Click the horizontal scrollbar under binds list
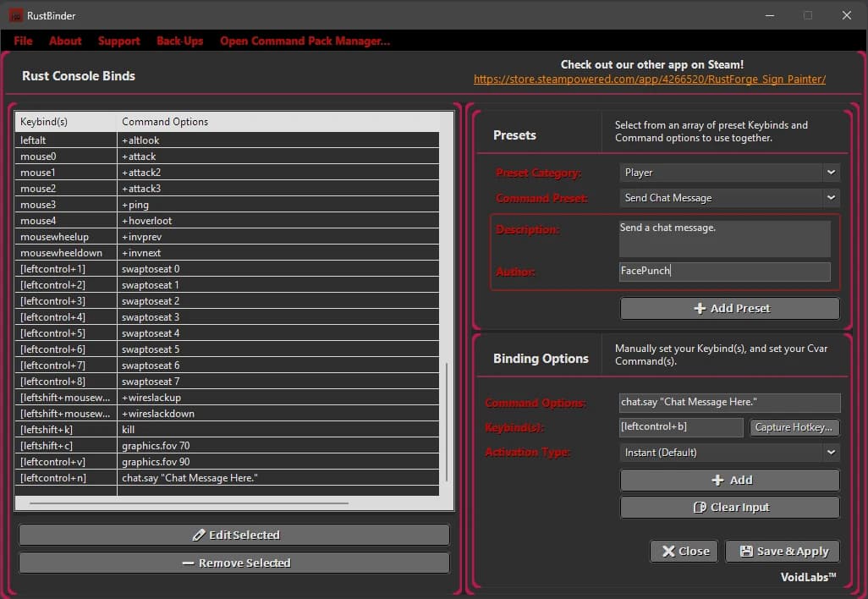 pos(189,503)
